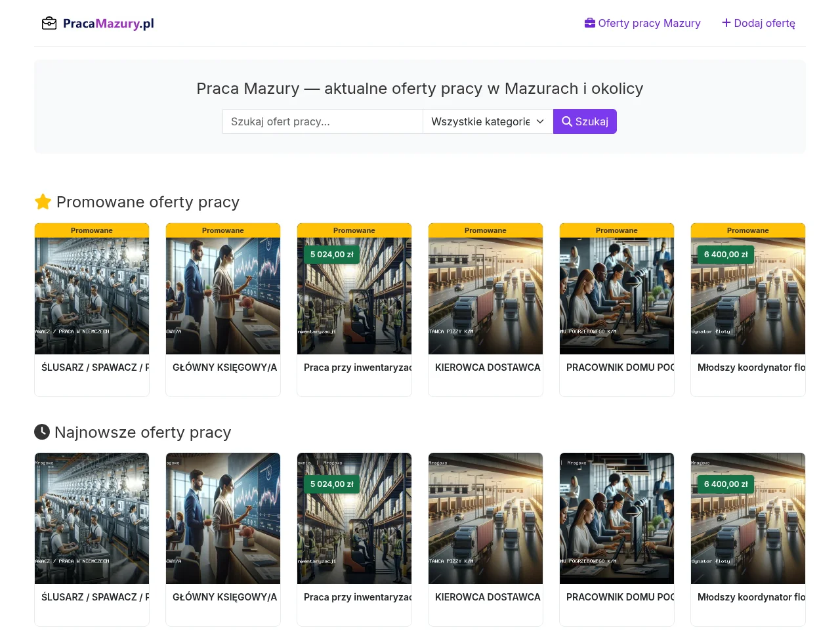This screenshot has width=840, height=630.
Task: Click promoted Praca przy inwentaryzacji title
Action: click(358, 367)
